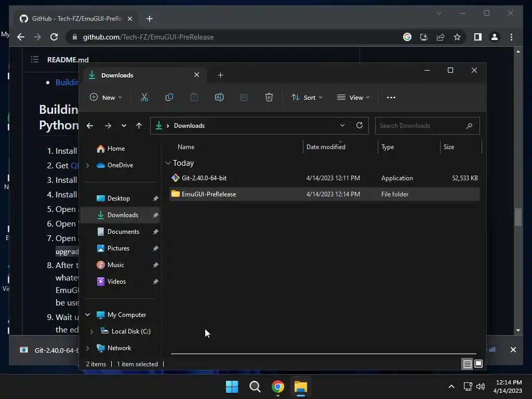532x399 pixels.
Task: Open the Sort options dropdown
Action: click(x=307, y=97)
